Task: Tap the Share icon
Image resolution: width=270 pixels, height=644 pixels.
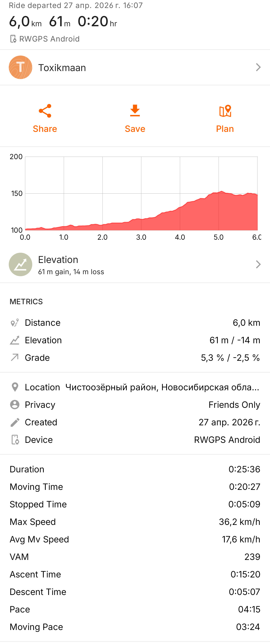Action: (x=45, y=111)
